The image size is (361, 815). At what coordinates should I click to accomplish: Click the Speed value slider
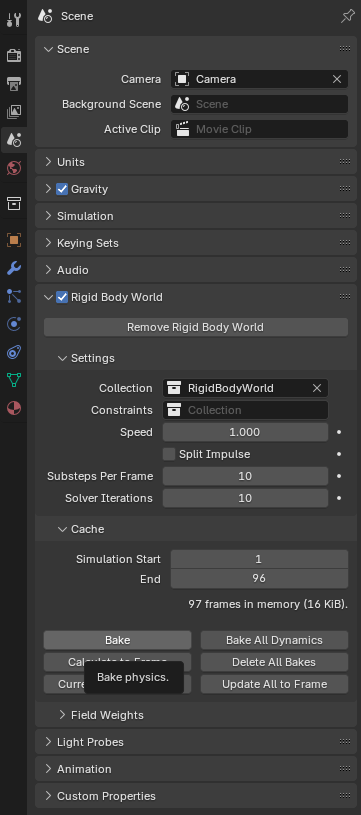pos(245,432)
